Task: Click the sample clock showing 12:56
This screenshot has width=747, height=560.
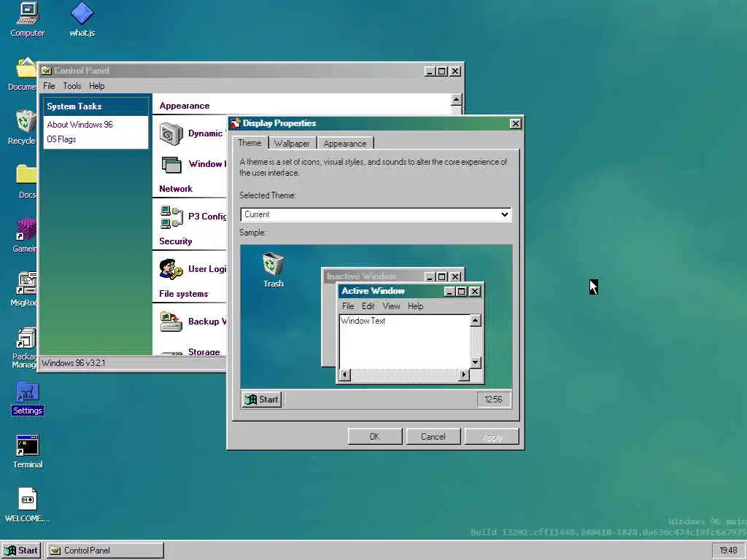Action: 494,400
